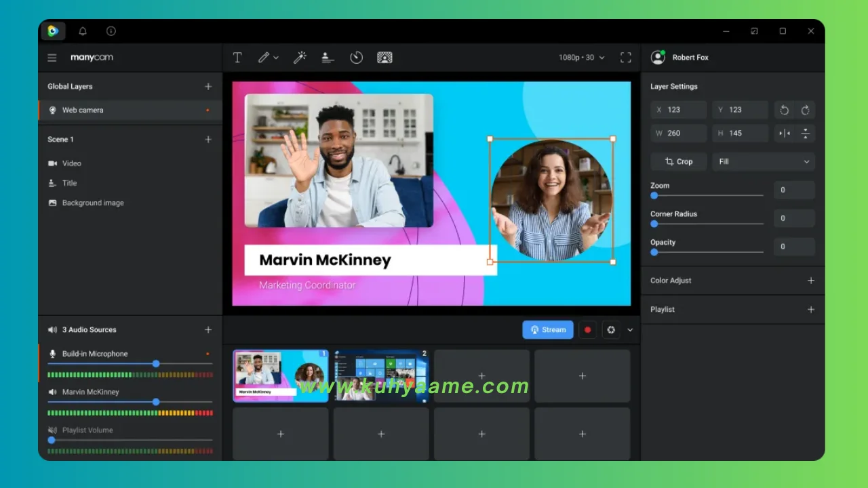Click the X position field
The height and width of the screenshot is (488, 868).
(x=679, y=110)
